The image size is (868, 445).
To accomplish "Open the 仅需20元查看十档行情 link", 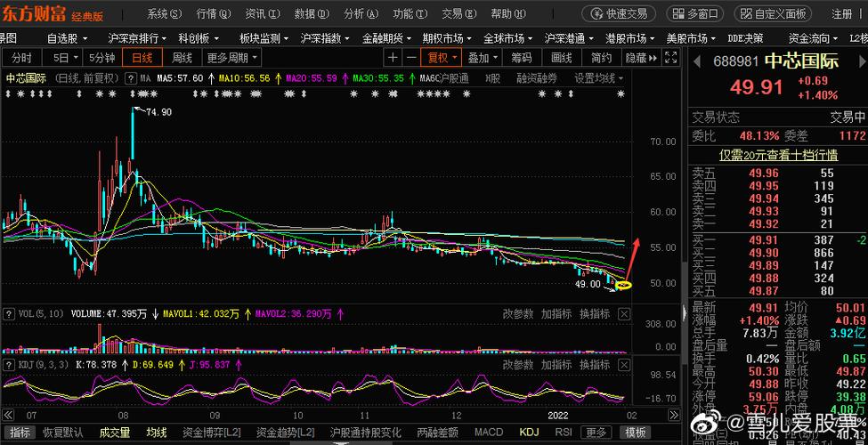I will (778, 155).
